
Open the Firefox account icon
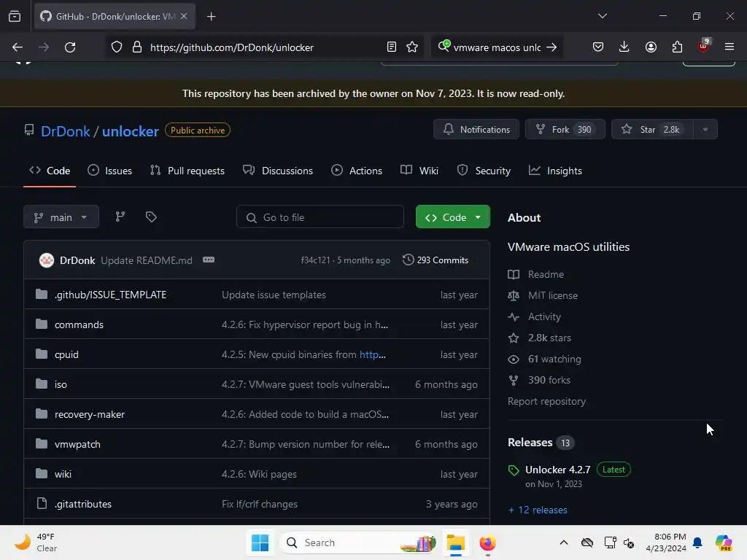pyautogui.click(x=651, y=47)
